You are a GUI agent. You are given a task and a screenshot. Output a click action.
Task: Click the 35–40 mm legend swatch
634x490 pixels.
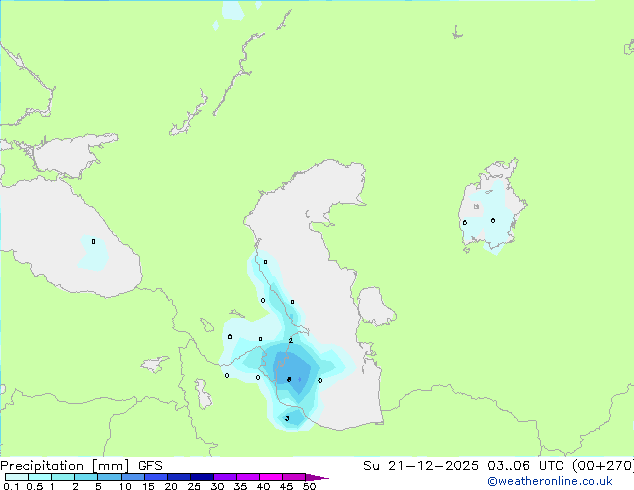tap(247, 477)
